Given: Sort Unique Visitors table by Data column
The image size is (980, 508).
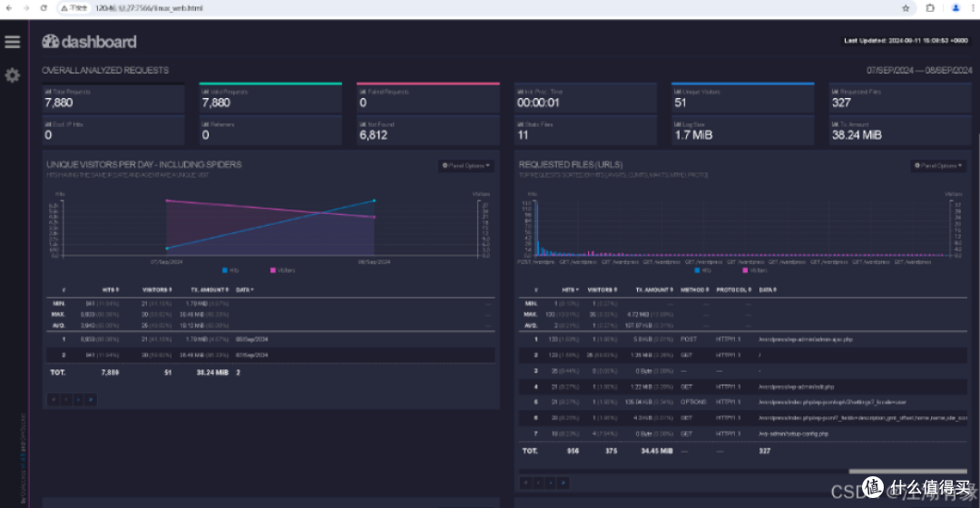Looking at the screenshot, I should (245, 290).
